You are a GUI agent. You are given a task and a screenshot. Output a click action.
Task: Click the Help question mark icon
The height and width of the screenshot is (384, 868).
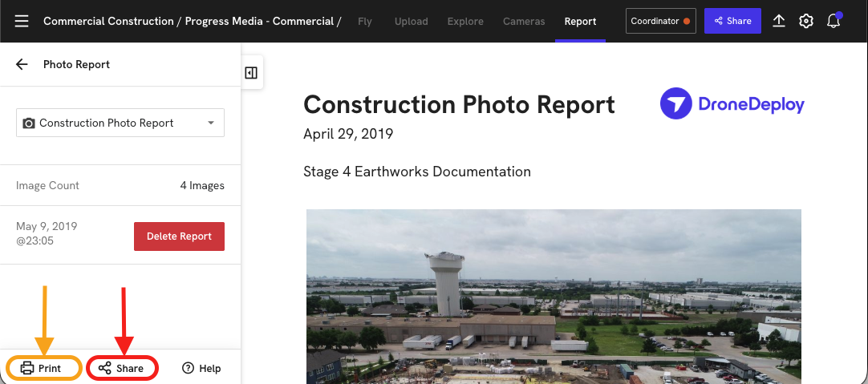[189, 368]
